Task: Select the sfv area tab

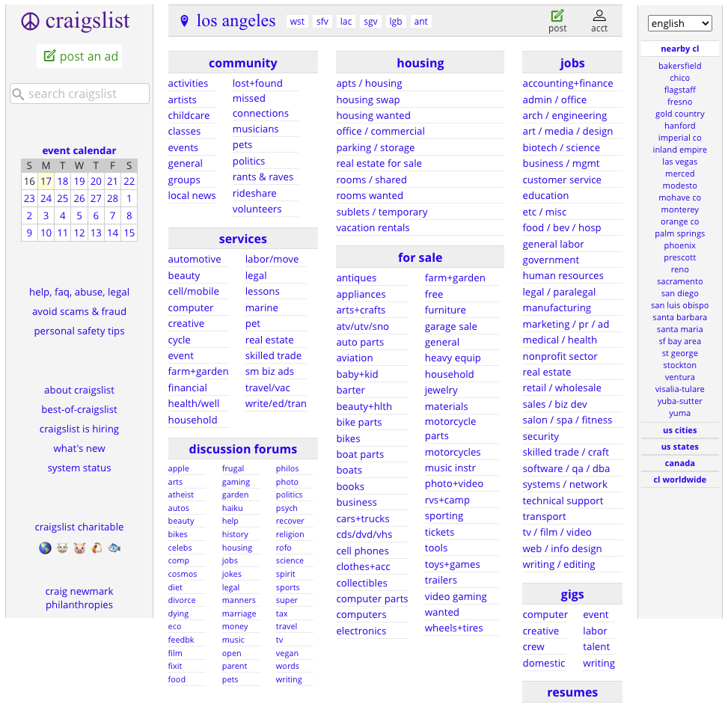Action: 322,22
